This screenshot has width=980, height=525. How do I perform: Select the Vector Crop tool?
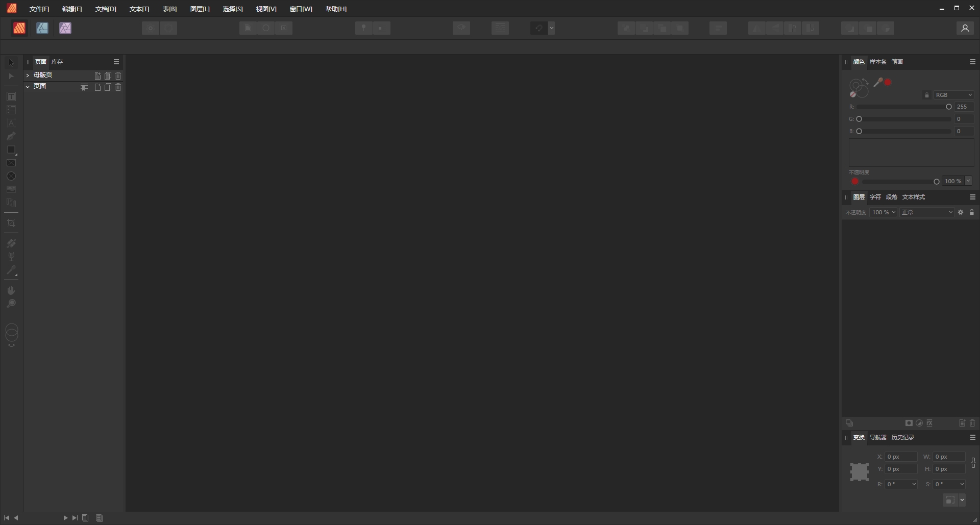pos(11,223)
